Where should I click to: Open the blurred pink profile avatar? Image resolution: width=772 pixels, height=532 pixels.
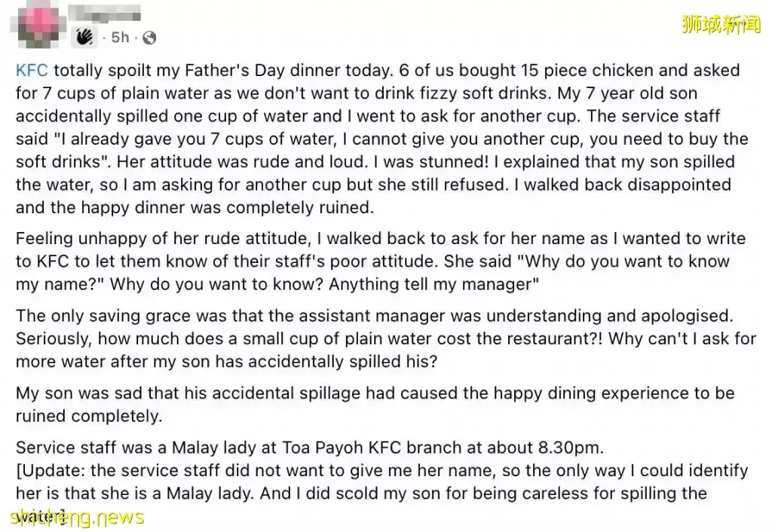pyautogui.click(x=38, y=23)
